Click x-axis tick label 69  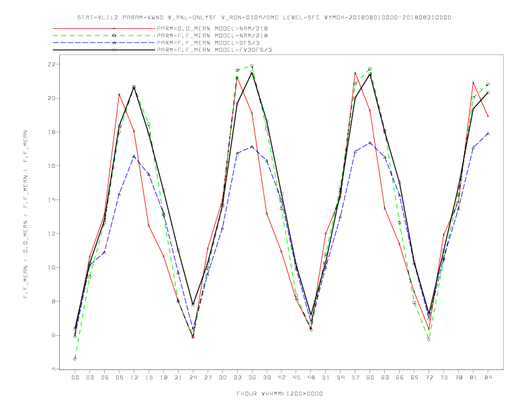414,377
